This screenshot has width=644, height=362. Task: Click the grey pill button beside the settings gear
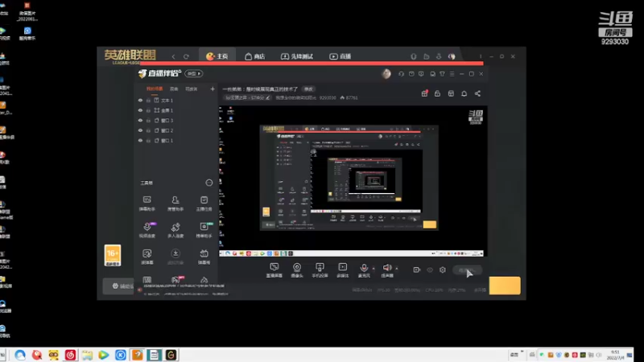click(467, 270)
